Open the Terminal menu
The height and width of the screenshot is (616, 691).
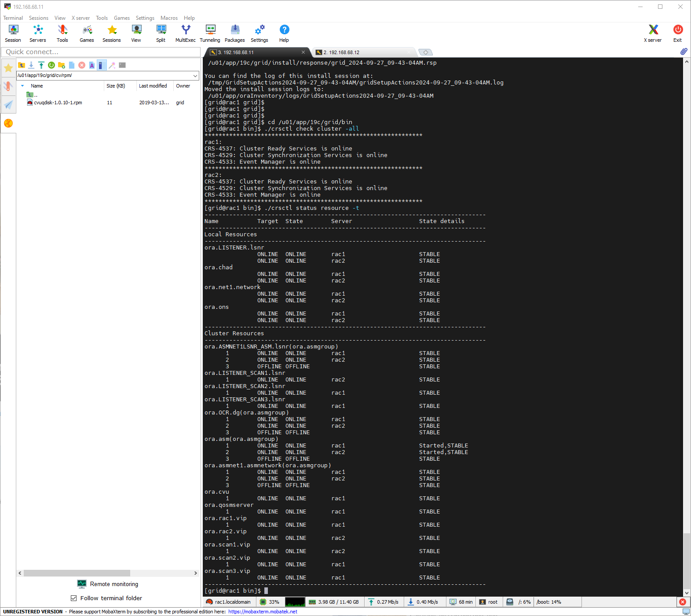(13, 18)
